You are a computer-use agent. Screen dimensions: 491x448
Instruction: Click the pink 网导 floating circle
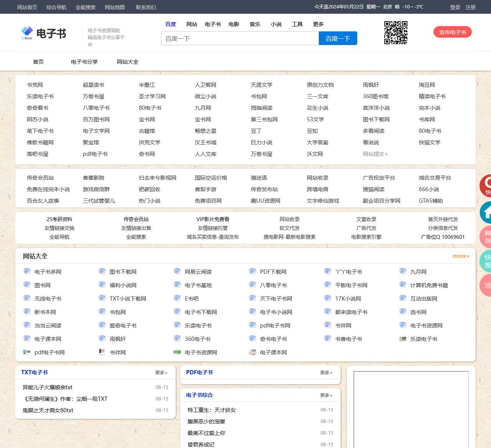click(x=486, y=237)
